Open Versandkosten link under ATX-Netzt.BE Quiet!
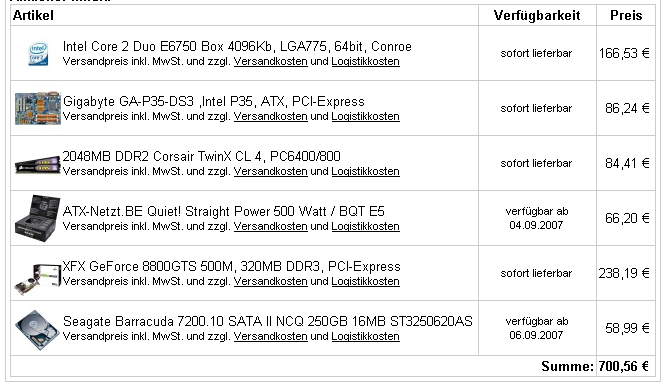 click(x=271, y=227)
